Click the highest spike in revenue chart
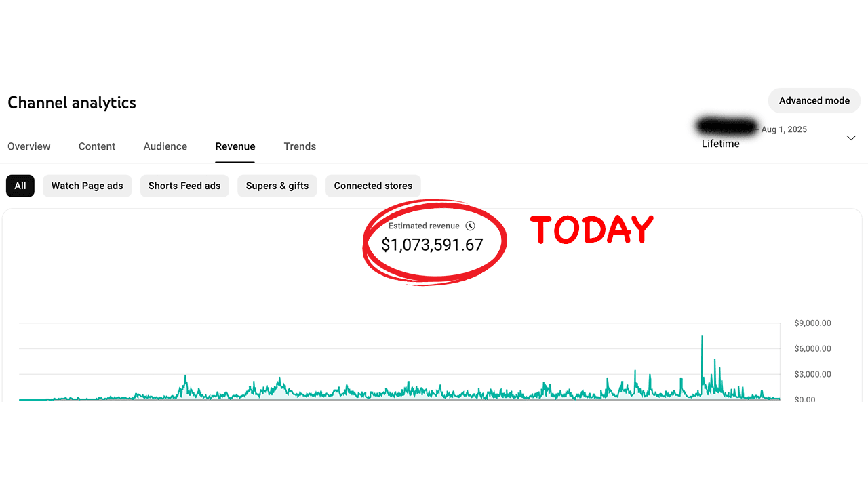The width and height of the screenshot is (868, 488). [702, 337]
